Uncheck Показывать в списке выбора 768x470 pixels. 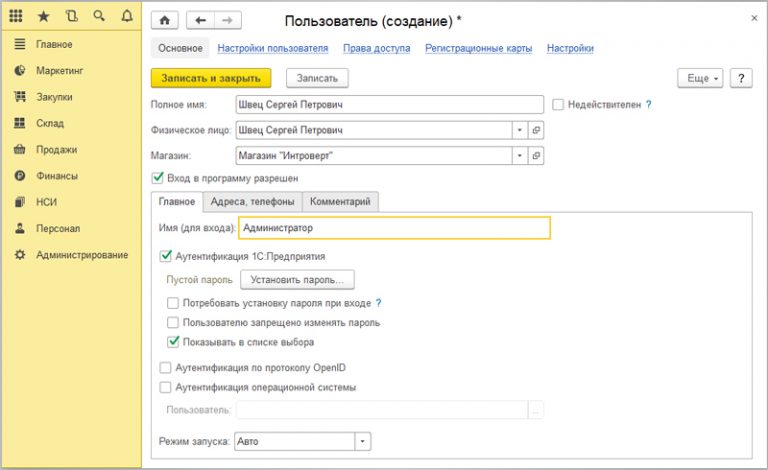coord(173,342)
